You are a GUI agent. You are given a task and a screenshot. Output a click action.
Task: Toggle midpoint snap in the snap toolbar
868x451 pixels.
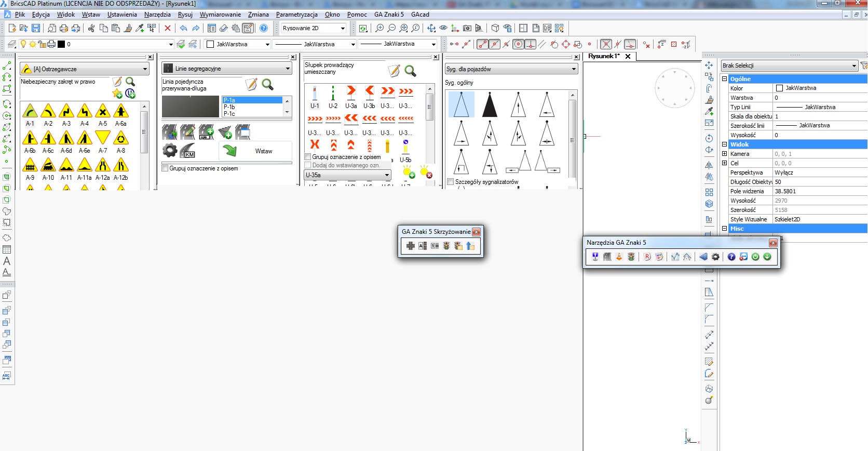[495, 44]
